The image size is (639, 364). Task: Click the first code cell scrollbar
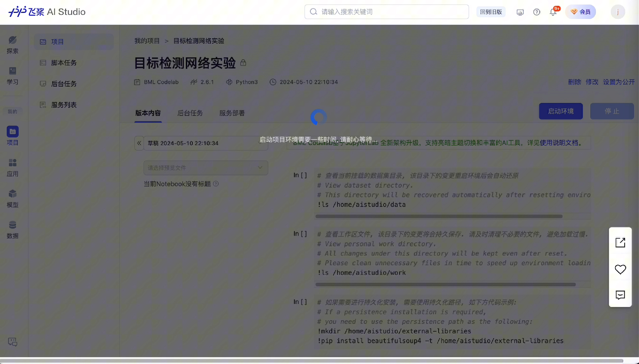point(439,216)
